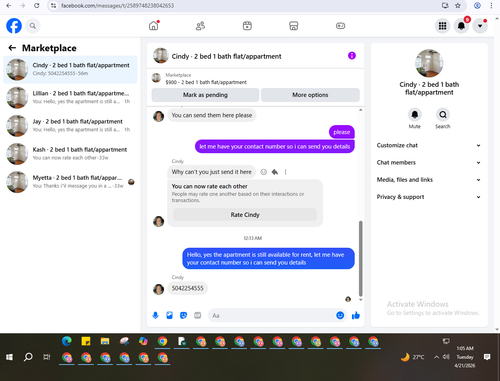Viewport: 500px width, 381px height.
Task: Open more options dots beside Cindy's message
Action: [x=285, y=172]
